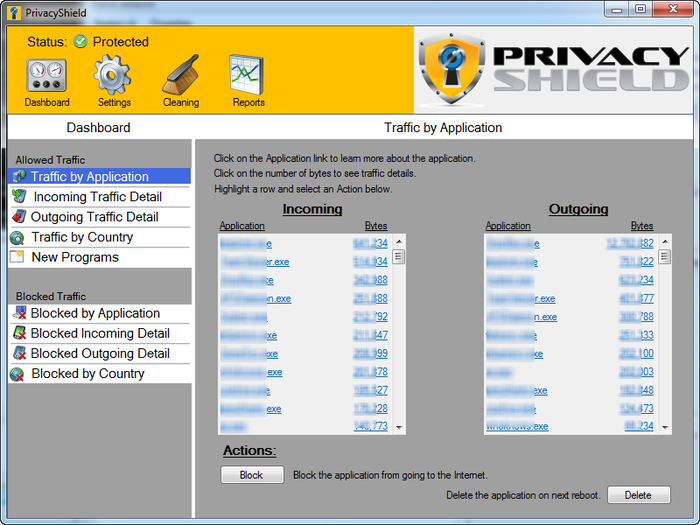Click the Blocked by Application icon
This screenshot has height=525, width=700.
click(x=19, y=313)
